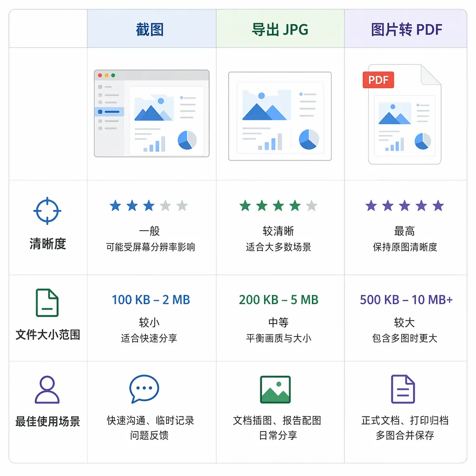Click the blue chat bubble icon
This screenshot has height=476, width=476.
tap(144, 389)
